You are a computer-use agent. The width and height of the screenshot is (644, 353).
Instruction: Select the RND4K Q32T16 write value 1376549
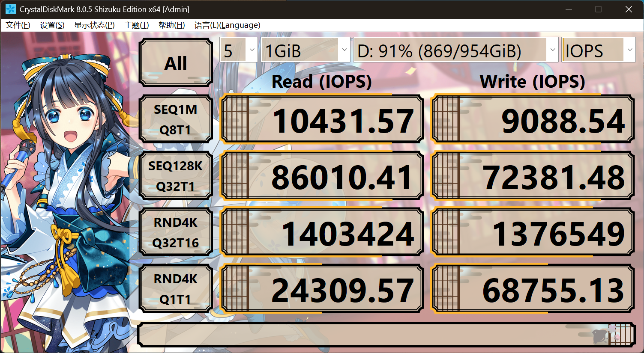coord(533,232)
